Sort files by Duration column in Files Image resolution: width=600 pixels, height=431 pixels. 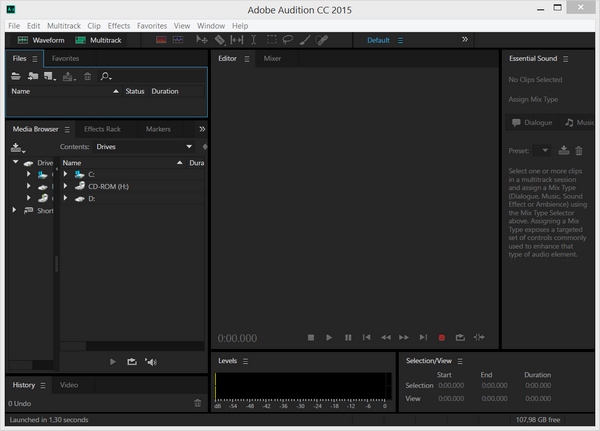[165, 91]
